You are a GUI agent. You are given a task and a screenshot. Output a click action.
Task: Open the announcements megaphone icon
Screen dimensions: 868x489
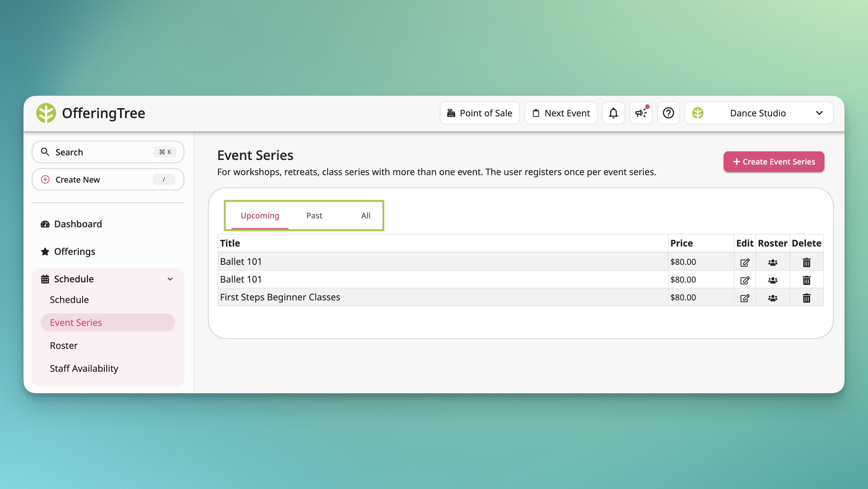[641, 113]
